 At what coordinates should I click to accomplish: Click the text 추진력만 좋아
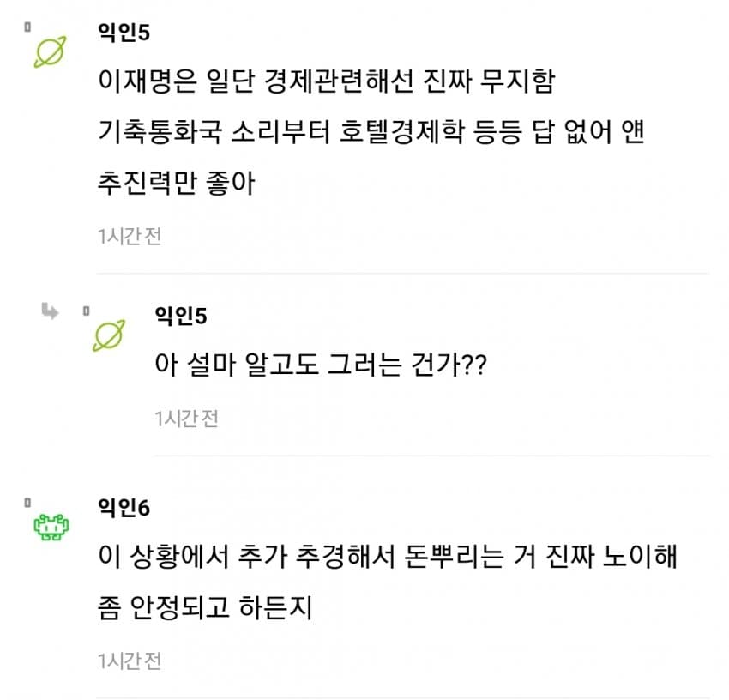click(x=178, y=183)
